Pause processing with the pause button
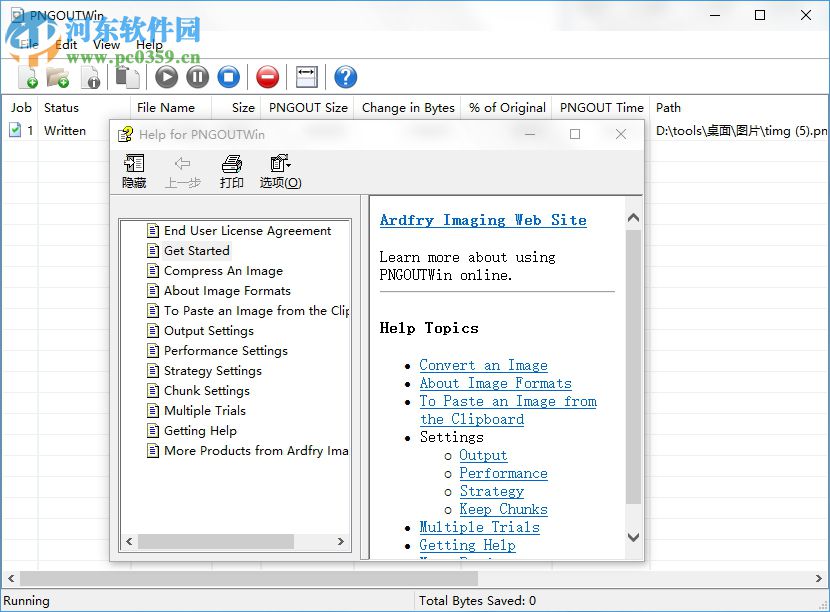 [x=197, y=77]
